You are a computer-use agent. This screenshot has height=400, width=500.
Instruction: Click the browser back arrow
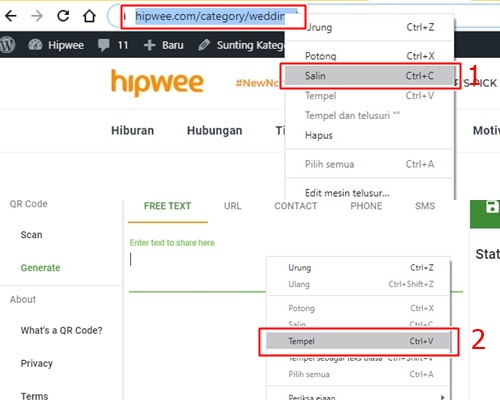pyautogui.click(x=11, y=16)
